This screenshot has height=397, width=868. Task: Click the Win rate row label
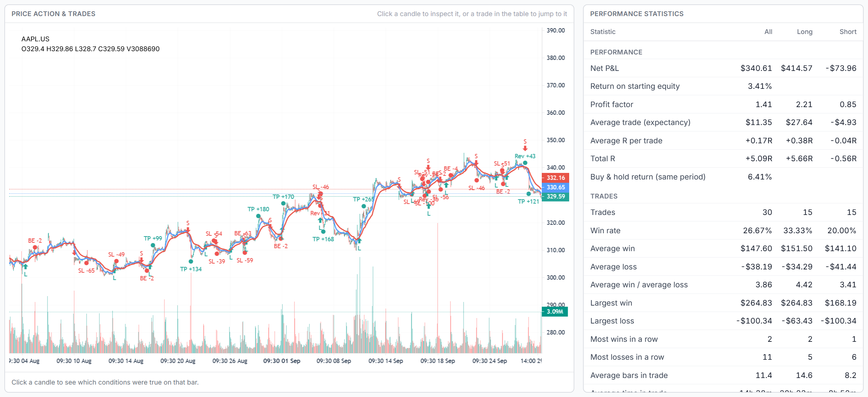(605, 231)
